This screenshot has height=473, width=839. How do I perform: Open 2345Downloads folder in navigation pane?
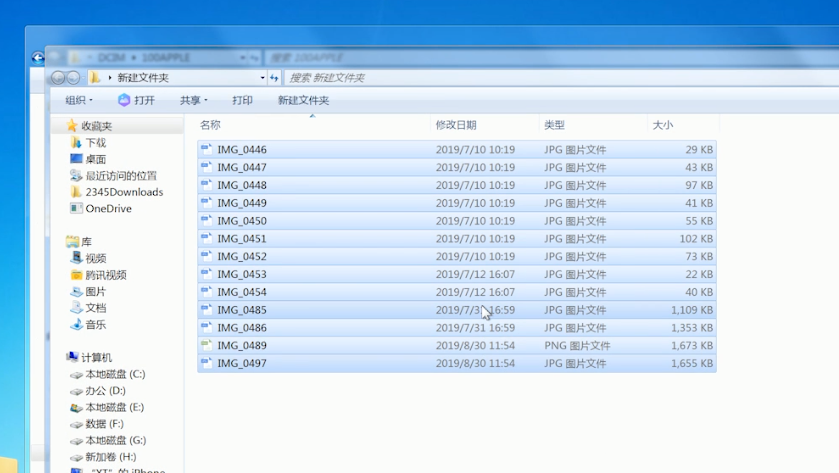124,192
